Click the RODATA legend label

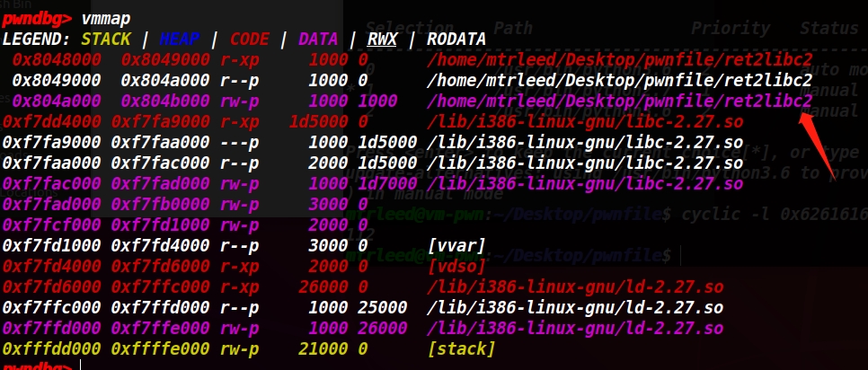click(456, 40)
